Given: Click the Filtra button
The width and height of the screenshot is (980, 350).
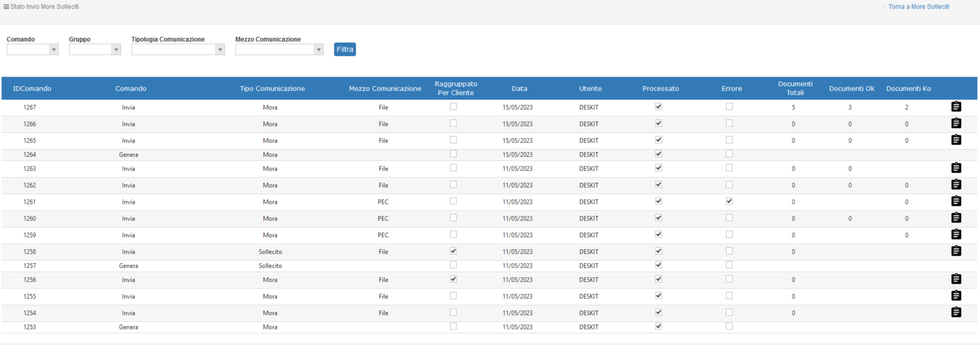Looking at the screenshot, I should tap(345, 50).
